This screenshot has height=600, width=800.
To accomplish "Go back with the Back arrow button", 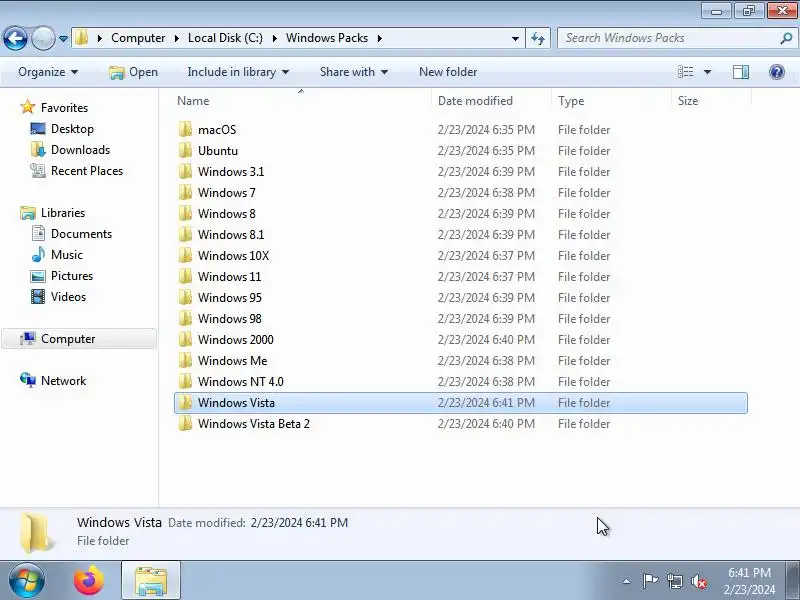I will [x=15, y=38].
